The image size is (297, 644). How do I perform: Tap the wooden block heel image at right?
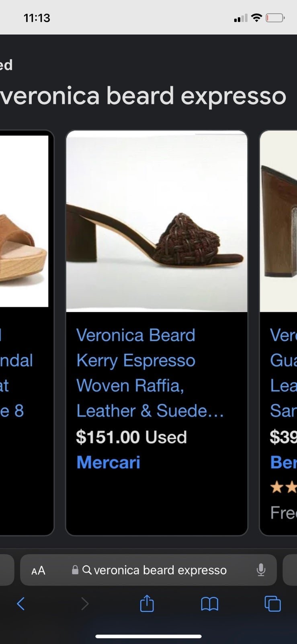[x=279, y=221]
